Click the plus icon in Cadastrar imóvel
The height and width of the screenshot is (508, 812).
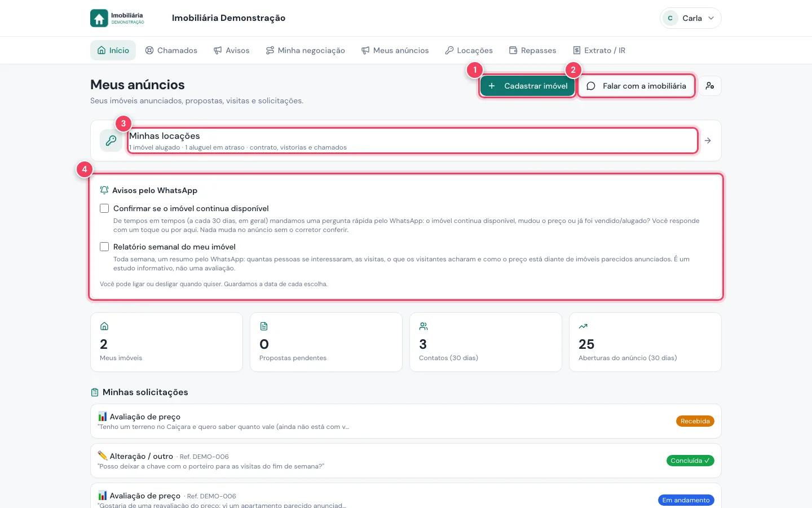(492, 86)
